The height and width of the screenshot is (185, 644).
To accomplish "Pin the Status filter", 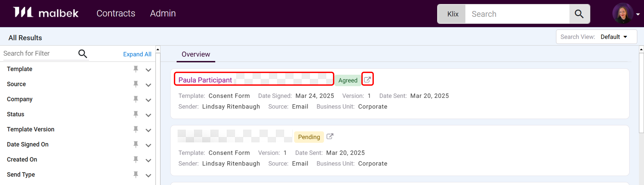I will click(x=136, y=114).
